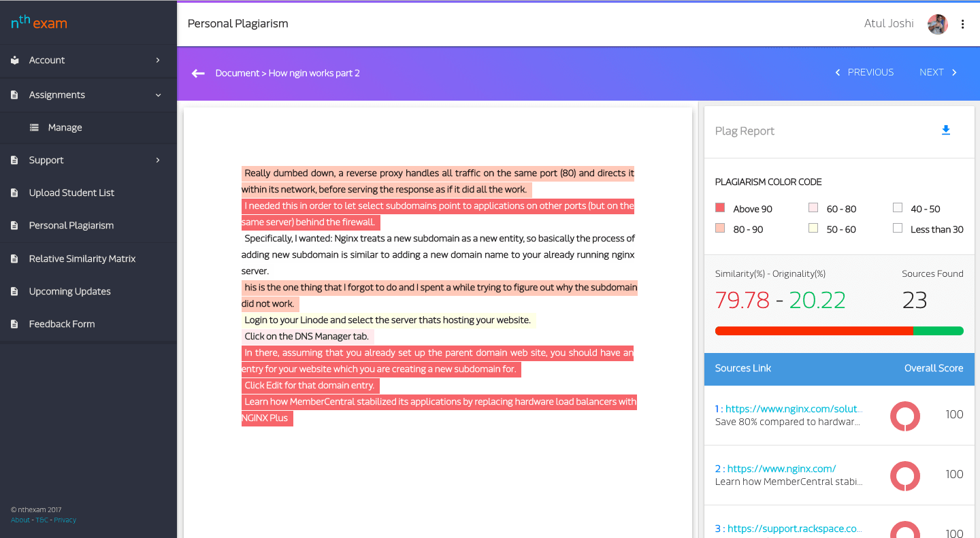Click the score ring for source 1

click(x=905, y=416)
